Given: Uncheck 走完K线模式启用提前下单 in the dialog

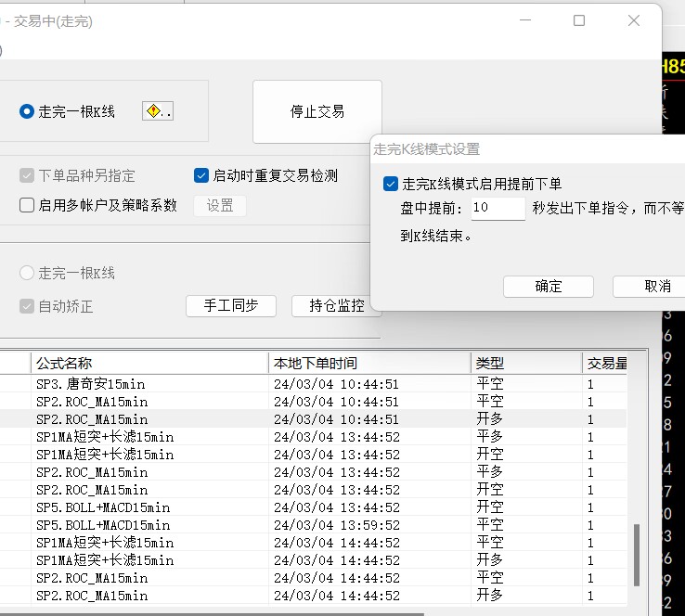Looking at the screenshot, I should tap(390, 184).
